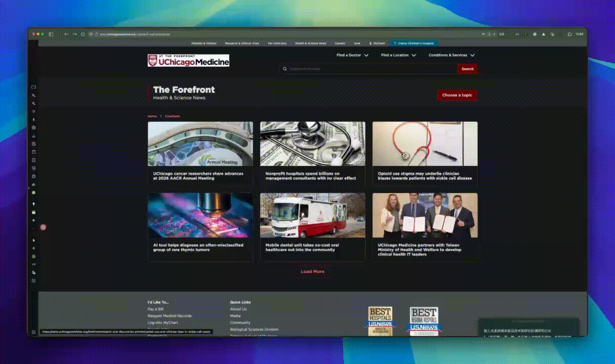Expand the Find a Location dropdown
Image resolution: width=615 pixels, height=364 pixels.
pyautogui.click(x=399, y=55)
